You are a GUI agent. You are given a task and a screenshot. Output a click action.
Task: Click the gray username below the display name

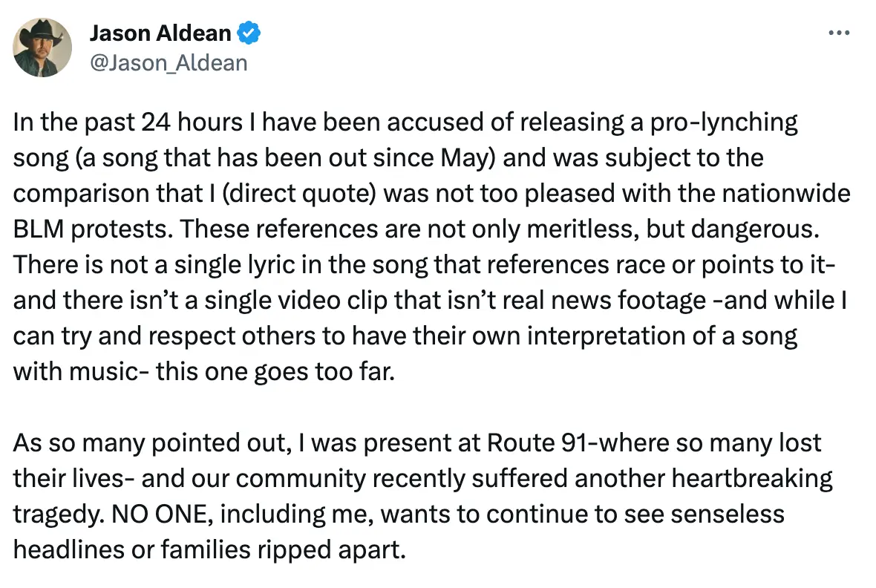(x=169, y=62)
